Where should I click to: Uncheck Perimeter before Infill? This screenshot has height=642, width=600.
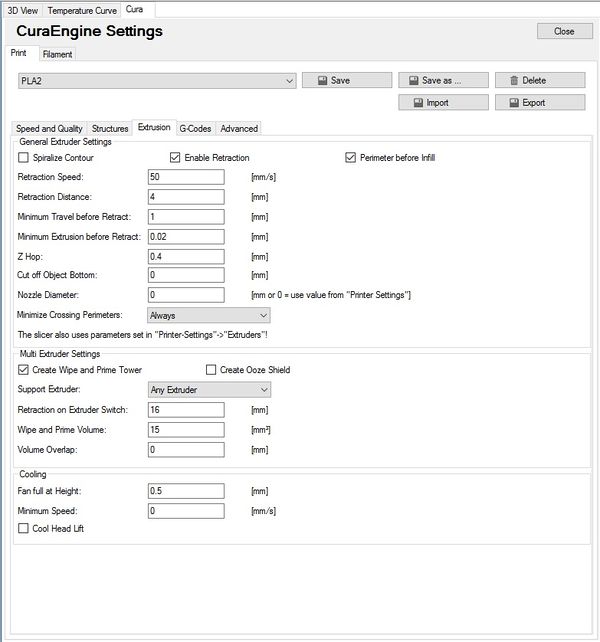click(x=350, y=158)
